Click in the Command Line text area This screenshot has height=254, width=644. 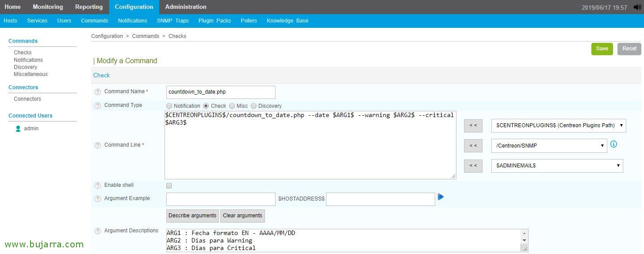[310, 145]
